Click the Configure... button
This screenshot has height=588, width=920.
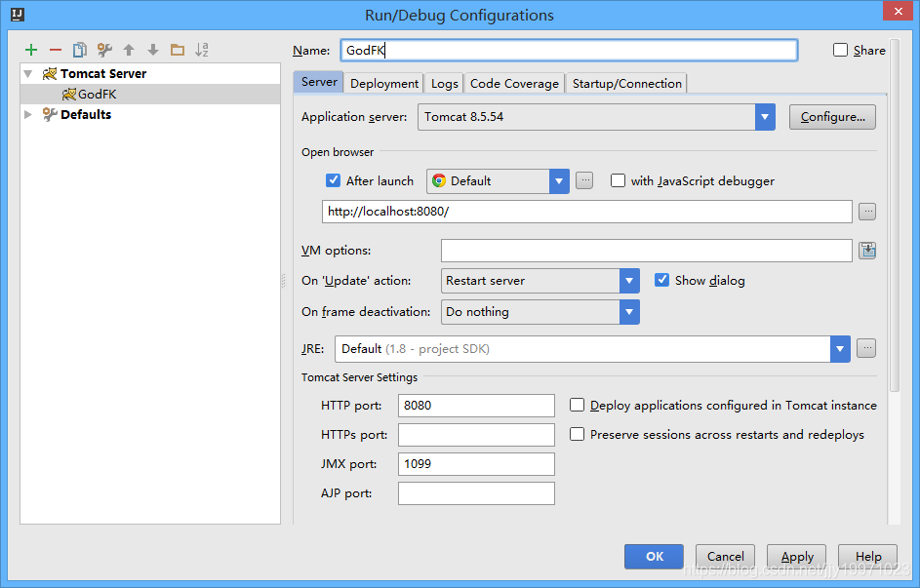pyautogui.click(x=832, y=117)
